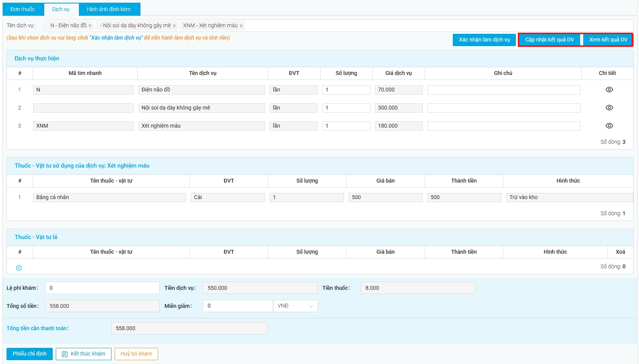
Task: View details of Nội soi dạ dày service
Action: click(x=609, y=108)
